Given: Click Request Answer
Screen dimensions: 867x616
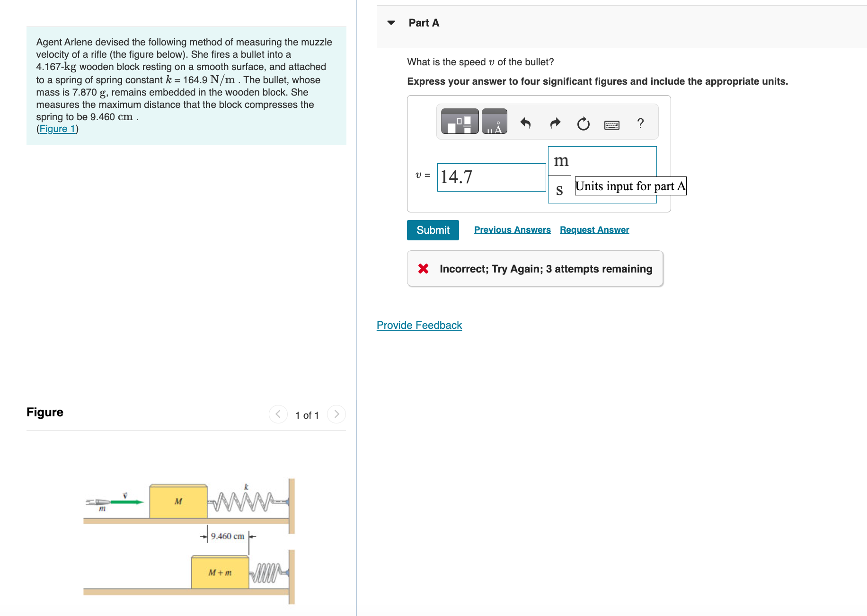Looking at the screenshot, I should point(594,229).
